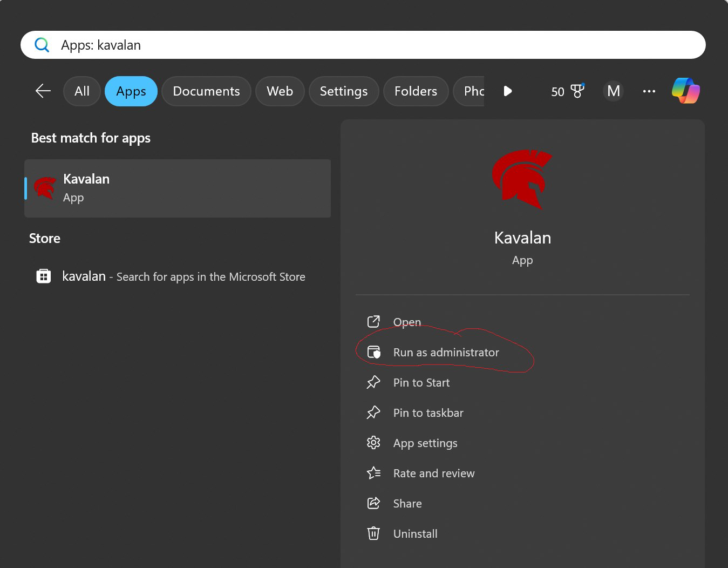This screenshot has width=728, height=568.
Task: Select the Apps filter tab
Action: click(131, 91)
